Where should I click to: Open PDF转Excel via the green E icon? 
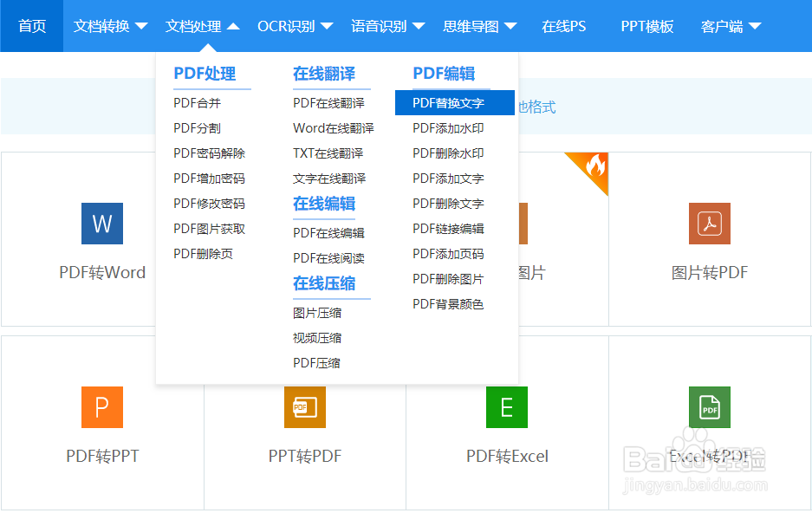coord(506,407)
